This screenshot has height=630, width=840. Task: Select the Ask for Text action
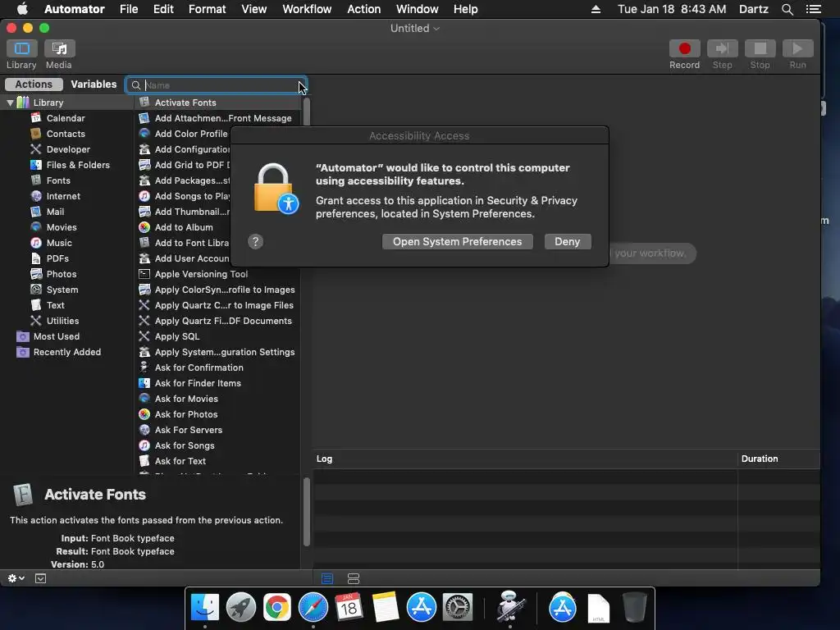tap(217, 461)
